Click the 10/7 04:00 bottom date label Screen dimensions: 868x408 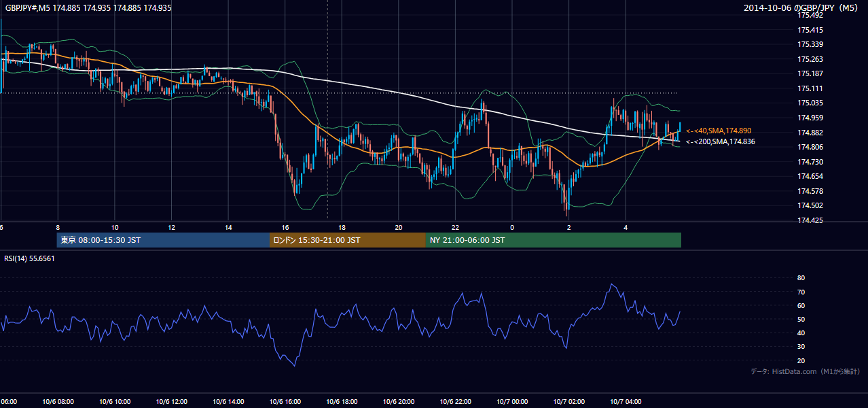coord(626,402)
